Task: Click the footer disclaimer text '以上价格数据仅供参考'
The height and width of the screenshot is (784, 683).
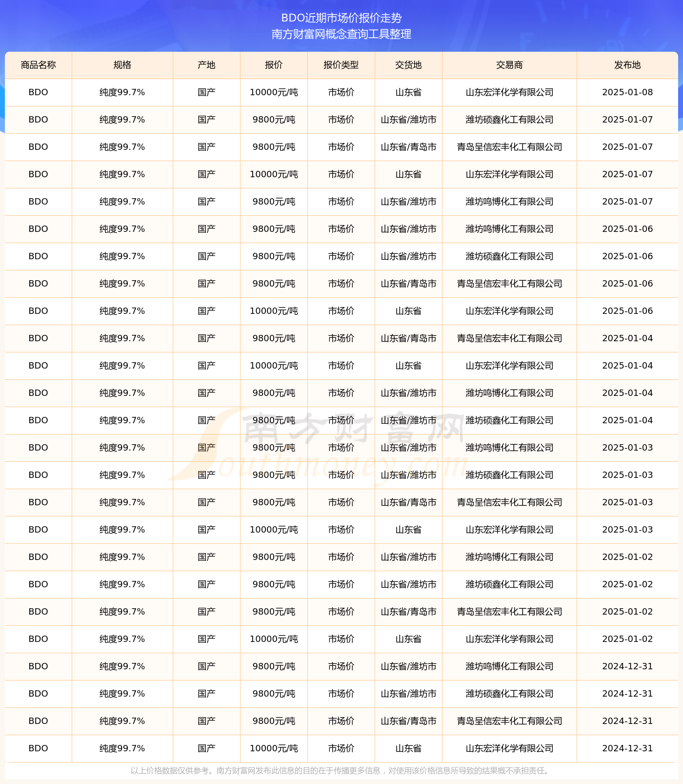Action: [x=170, y=771]
